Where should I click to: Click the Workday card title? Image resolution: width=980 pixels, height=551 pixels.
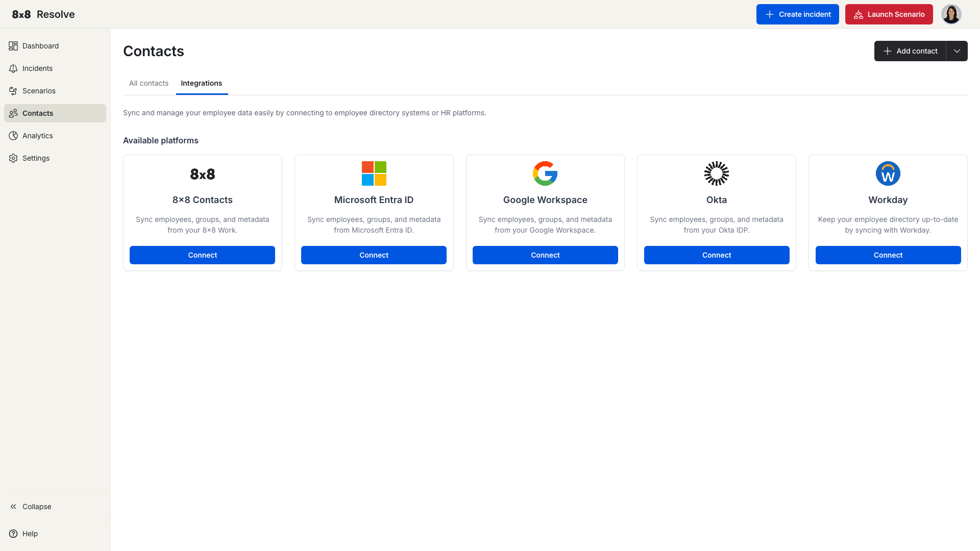click(888, 200)
